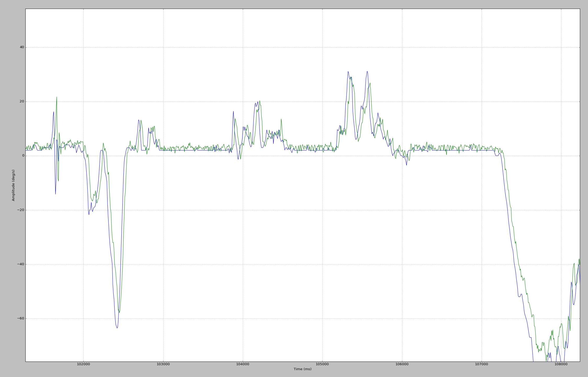
Task: Click the 106000 x-axis tick label
Action: [x=402, y=364]
